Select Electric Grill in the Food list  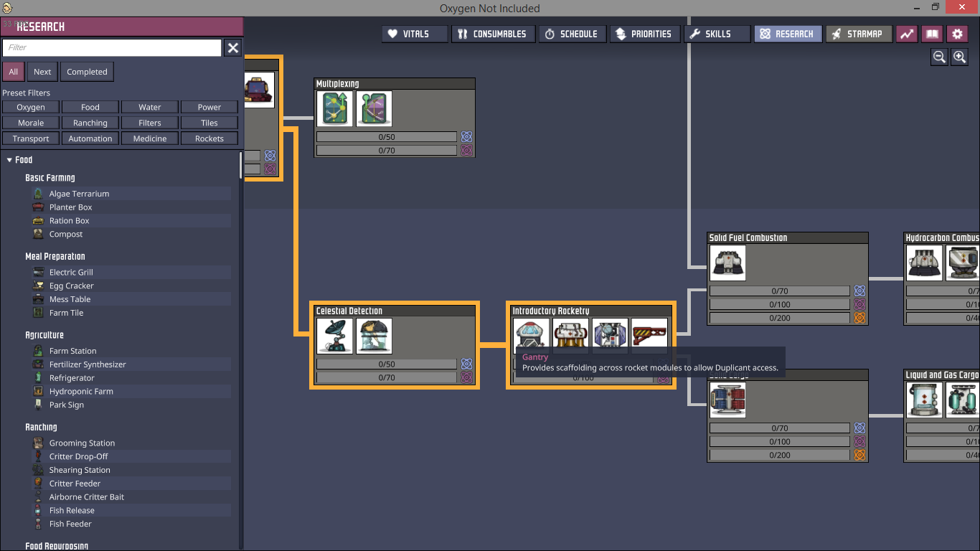click(131, 273)
